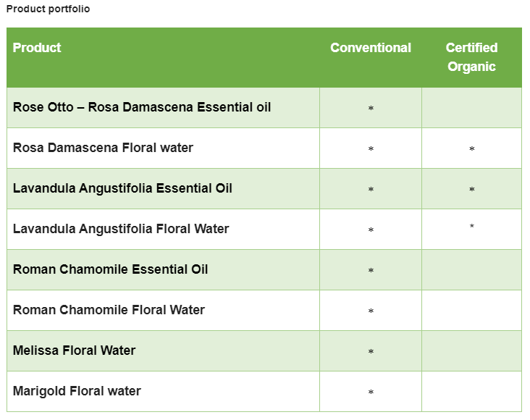The height and width of the screenshot is (420, 530).
Task: Click the Lavandula Angustifolia Essential Oil cell
Action: pos(122,188)
